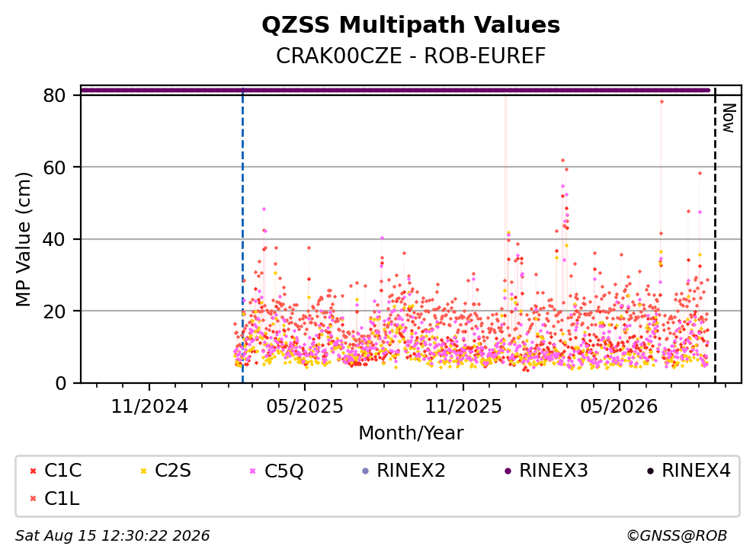Click the vertical Now marker line
The height and width of the screenshot is (559, 756).
(x=715, y=236)
